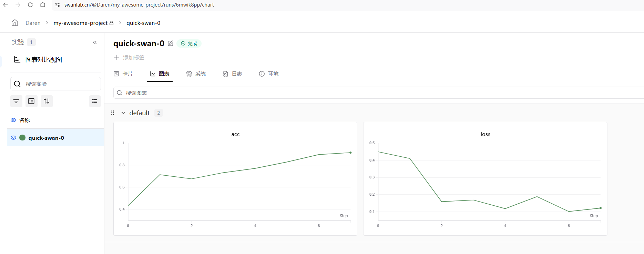Go to SwanLab home via breadcrumb house icon
The image size is (644, 254).
pos(15,23)
